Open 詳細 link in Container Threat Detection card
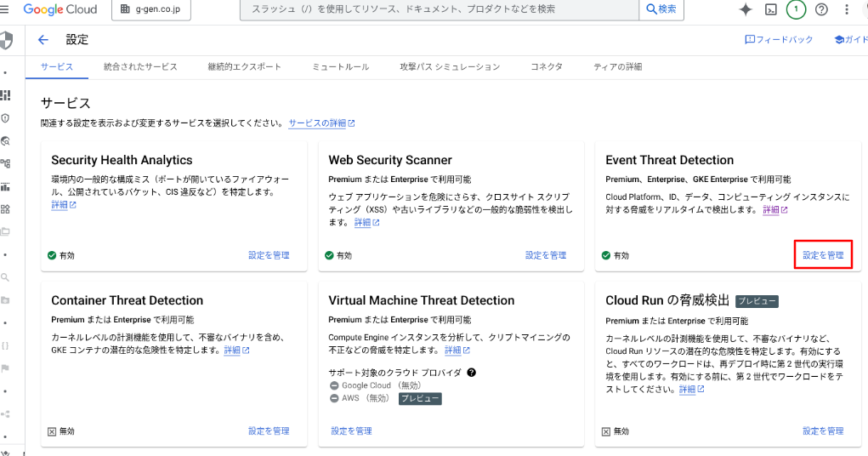The width and height of the screenshot is (868, 456). [236, 351]
